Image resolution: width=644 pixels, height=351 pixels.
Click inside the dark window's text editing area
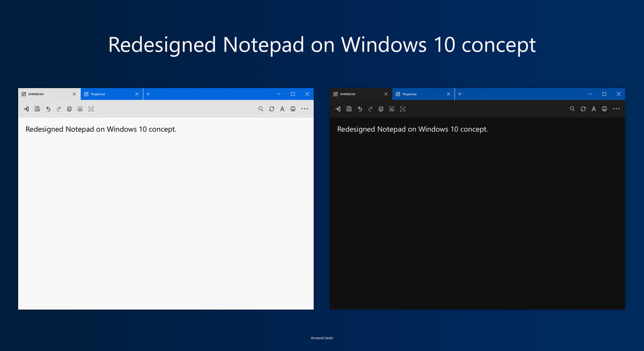[x=477, y=213]
